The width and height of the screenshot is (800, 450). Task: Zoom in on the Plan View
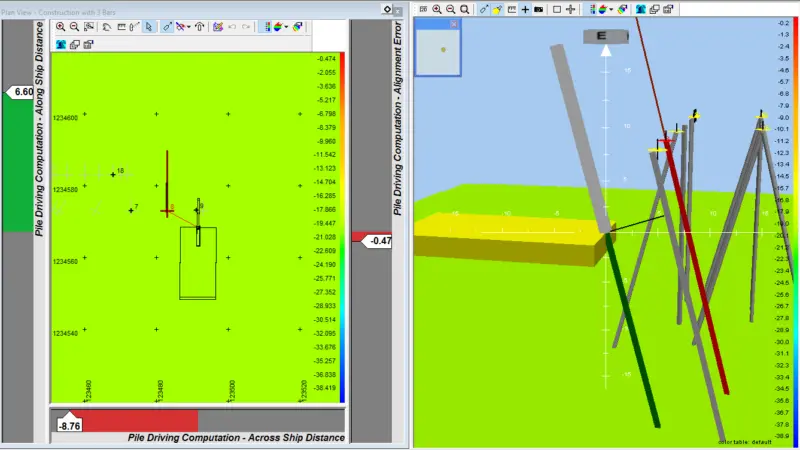point(61,27)
